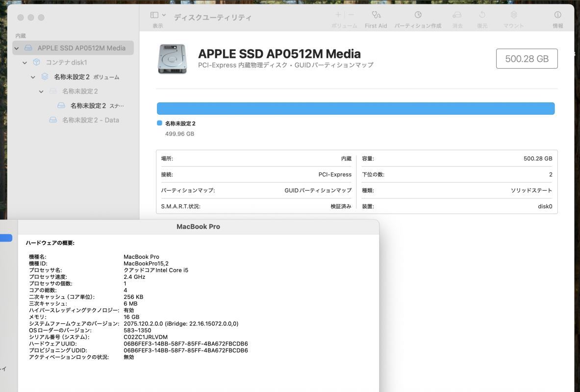Click the partition creation pie icon
The height and width of the screenshot is (392, 580).
418,15
